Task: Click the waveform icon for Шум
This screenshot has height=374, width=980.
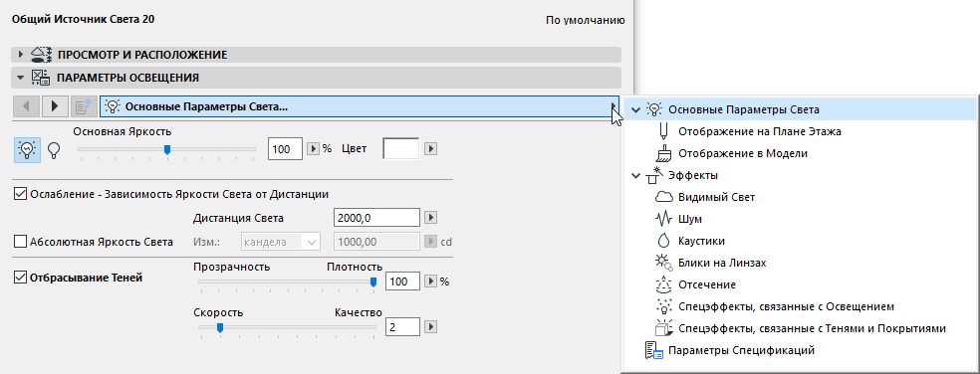Action: [663, 219]
